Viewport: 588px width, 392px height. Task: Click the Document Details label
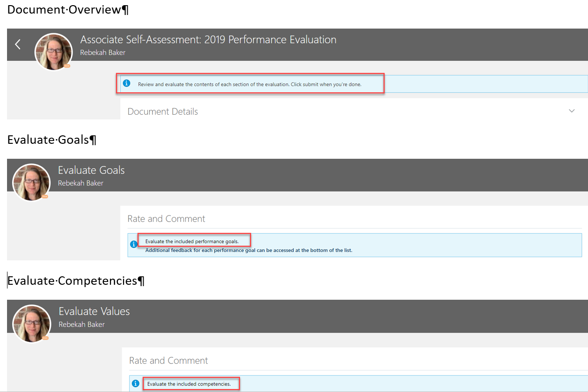162,111
